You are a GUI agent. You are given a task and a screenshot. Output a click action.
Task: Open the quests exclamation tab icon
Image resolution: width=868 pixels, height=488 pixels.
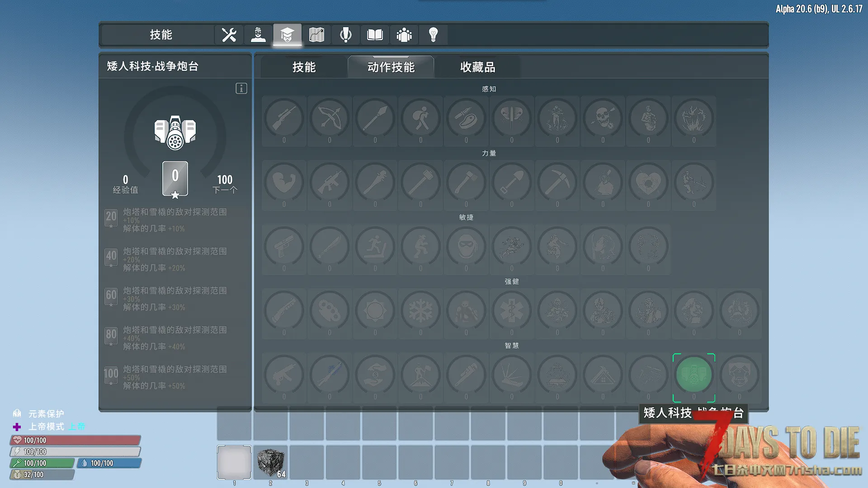345,35
